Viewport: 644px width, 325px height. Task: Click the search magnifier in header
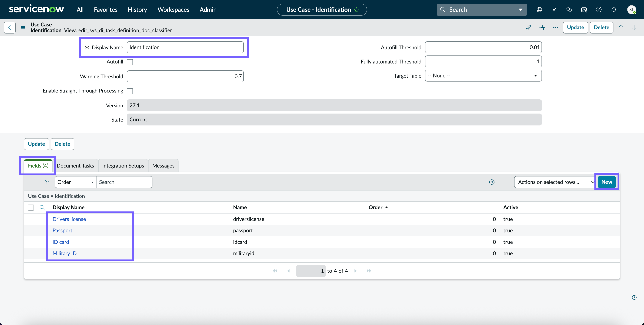click(x=443, y=9)
